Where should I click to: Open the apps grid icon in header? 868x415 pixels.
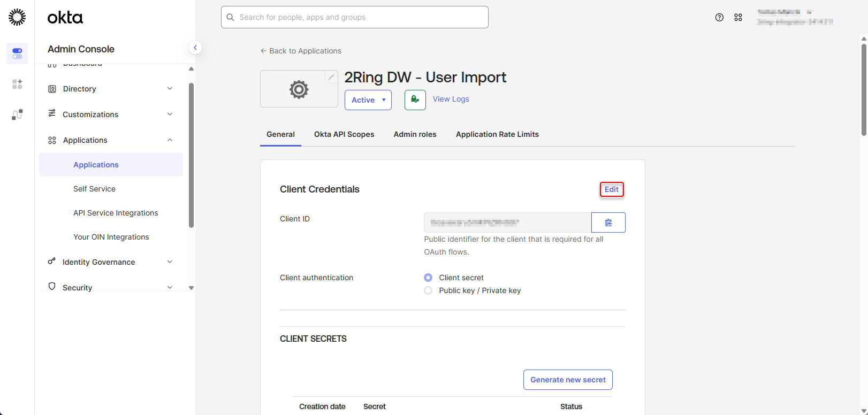click(738, 18)
